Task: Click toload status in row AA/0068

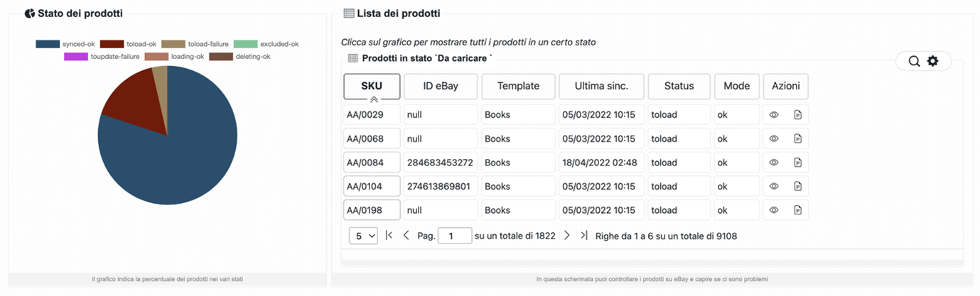Action: point(679,138)
